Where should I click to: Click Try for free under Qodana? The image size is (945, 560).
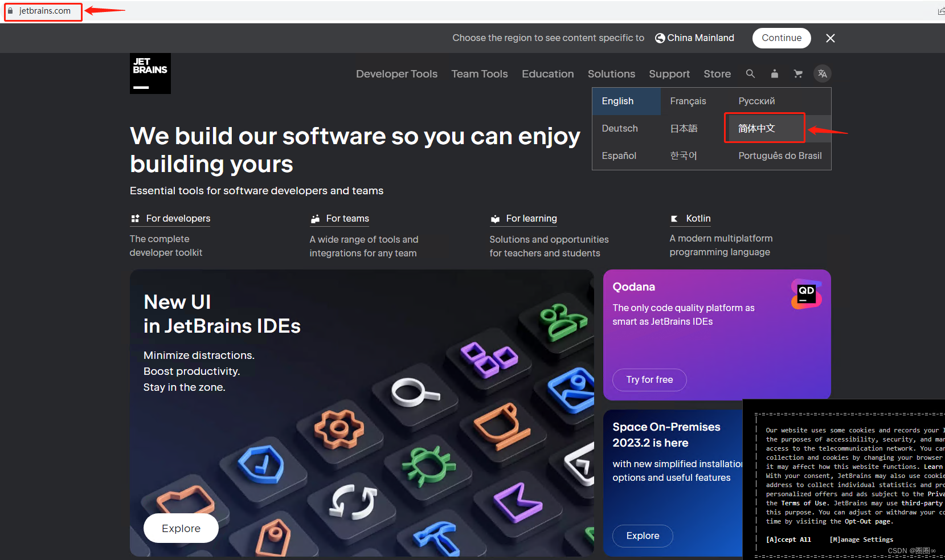[x=649, y=379]
